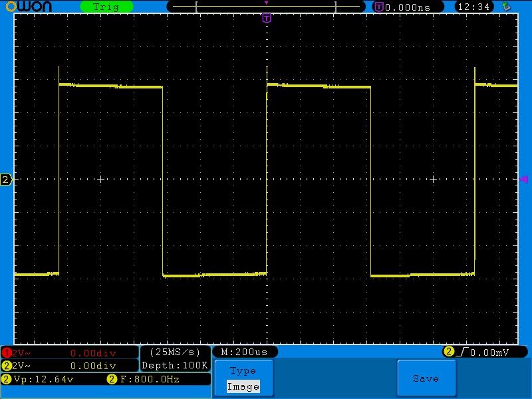Image resolution: width=532 pixels, height=399 pixels.
Task: Click the Depth:100K memory depth readout
Action: (176, 366)
